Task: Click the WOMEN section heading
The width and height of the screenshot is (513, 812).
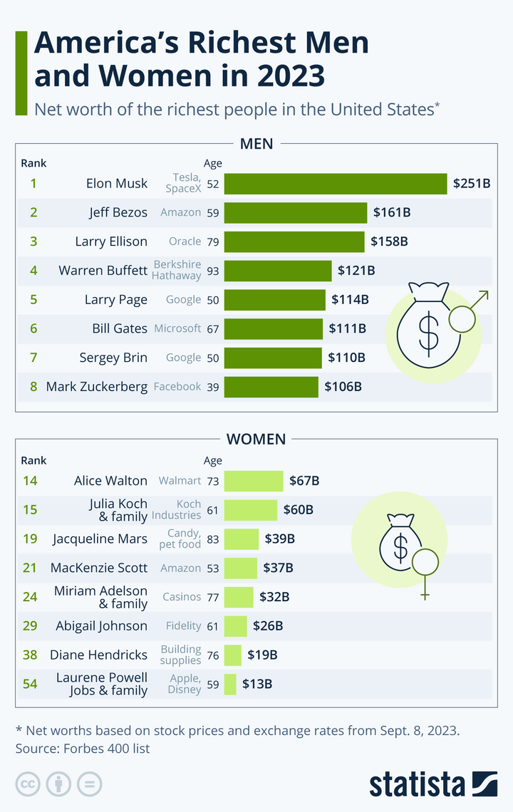Action: click(256, 439)
